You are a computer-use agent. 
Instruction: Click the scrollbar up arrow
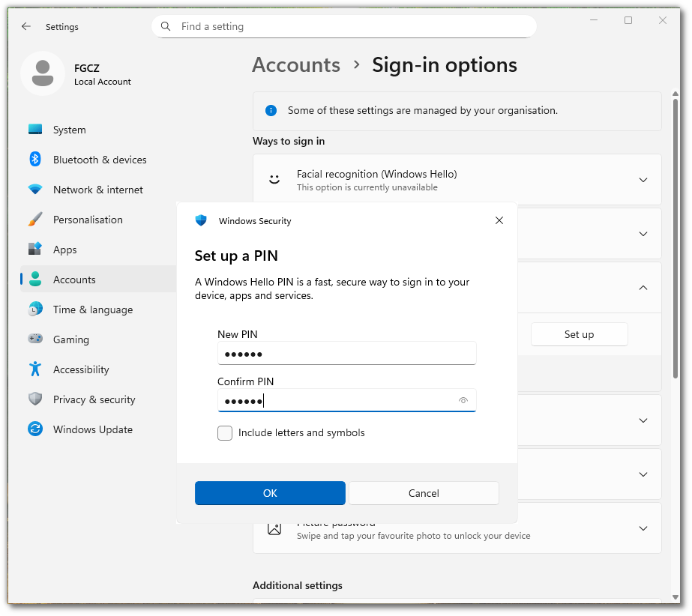point(676,94)
